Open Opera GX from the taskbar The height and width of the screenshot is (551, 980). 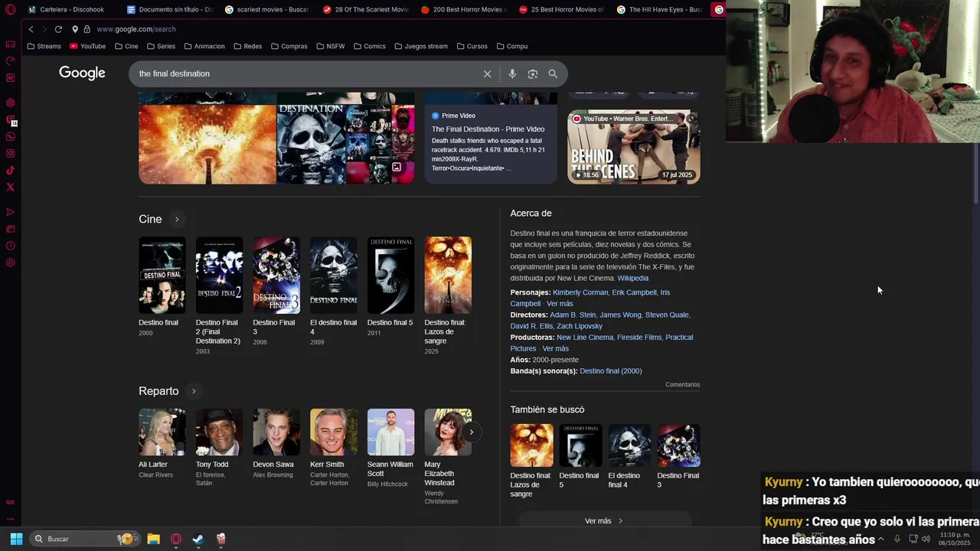click(x=176, y=539)
